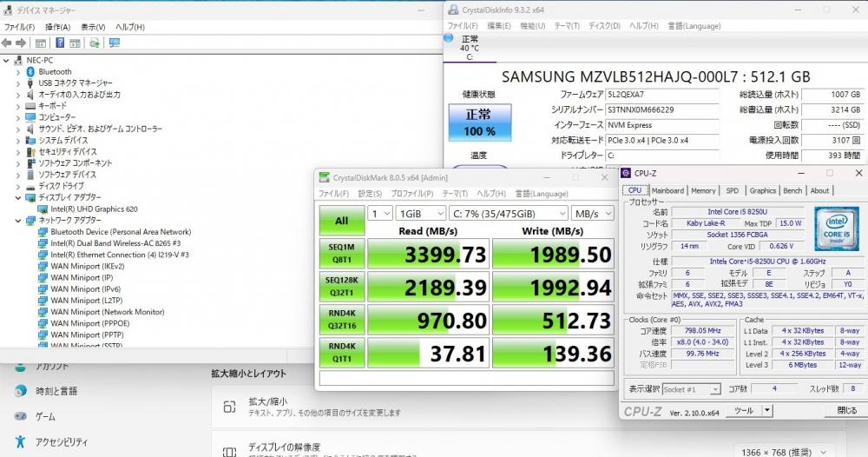Run all benchmarks with the All button
This screenshot has height=457, width=868.
341,221
